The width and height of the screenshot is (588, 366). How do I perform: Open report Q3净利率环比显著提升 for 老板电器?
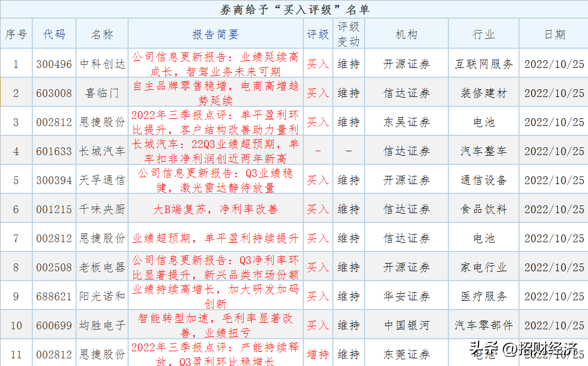tap(216, 267)
